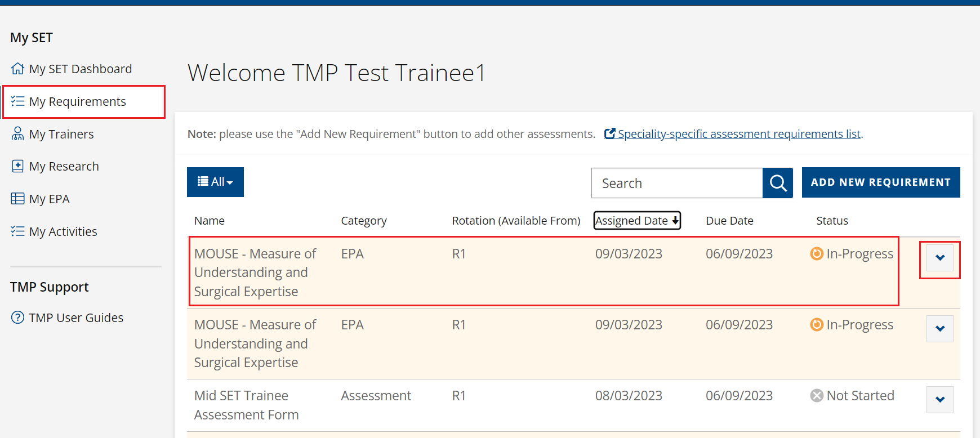Viewport: 980px width, 438px height.
Task: Select second MOUSE - Measure of Understanding name
Action: point(255,343)
